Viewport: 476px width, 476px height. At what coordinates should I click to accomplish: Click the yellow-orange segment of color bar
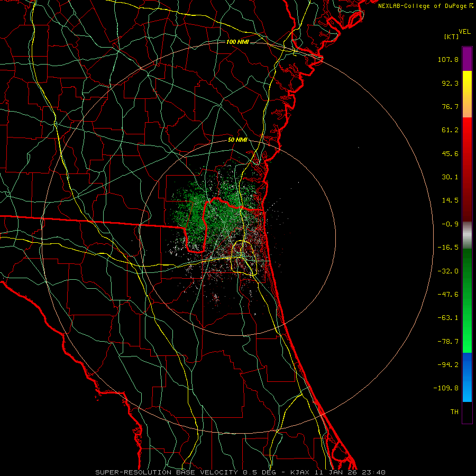(467, 94)
